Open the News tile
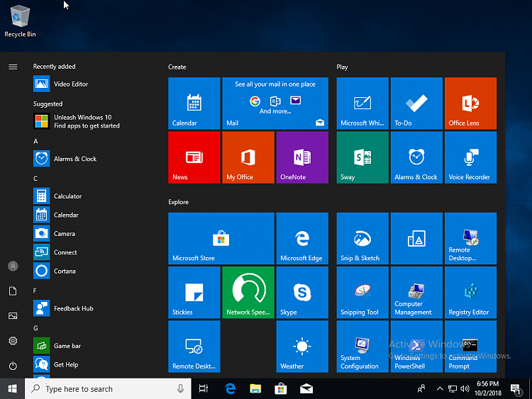 tap(194, 157)
